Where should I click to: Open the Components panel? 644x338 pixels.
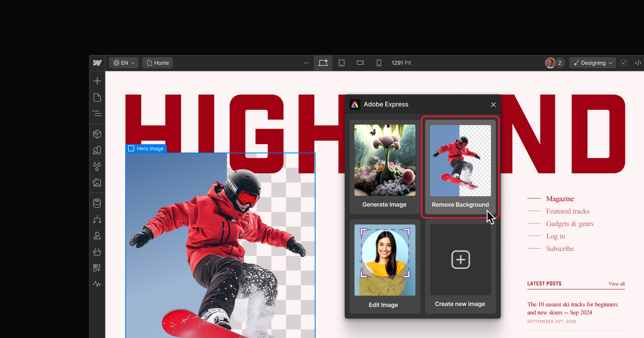[97, 134]
